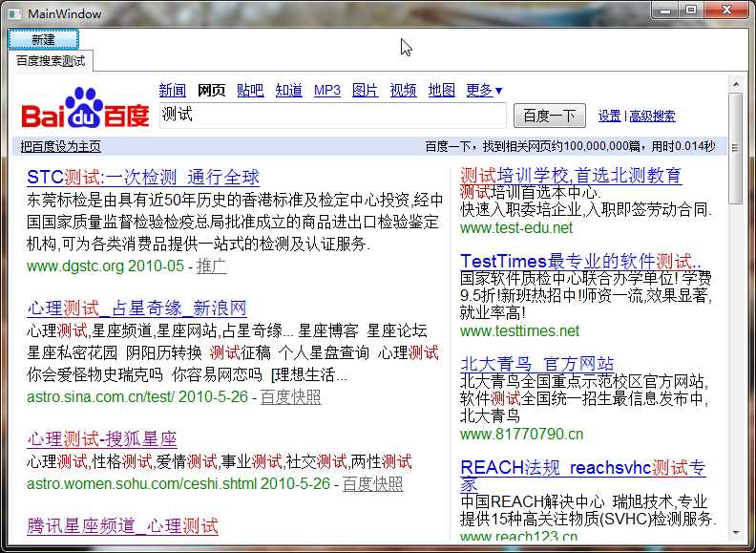Screen dimensions: 756x553
Task: Open ad 北大青鸟 官方网站
Action: click(x=537, y=363)
